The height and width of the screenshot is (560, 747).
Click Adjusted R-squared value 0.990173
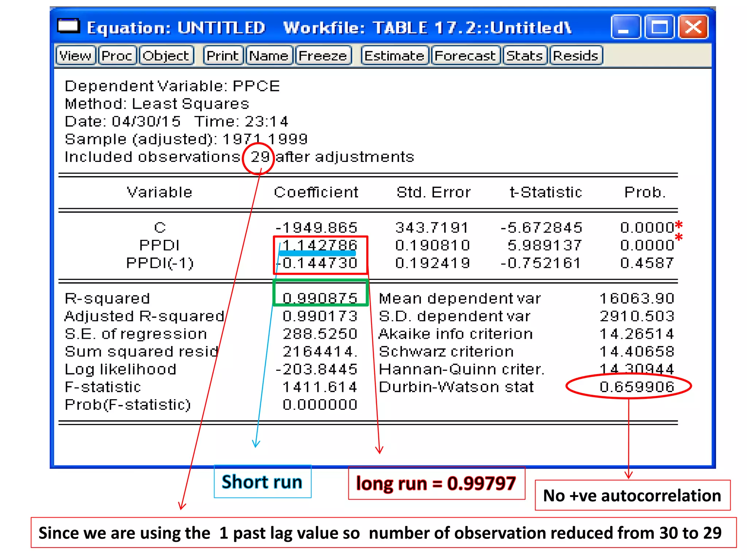[x=320, y=316]
